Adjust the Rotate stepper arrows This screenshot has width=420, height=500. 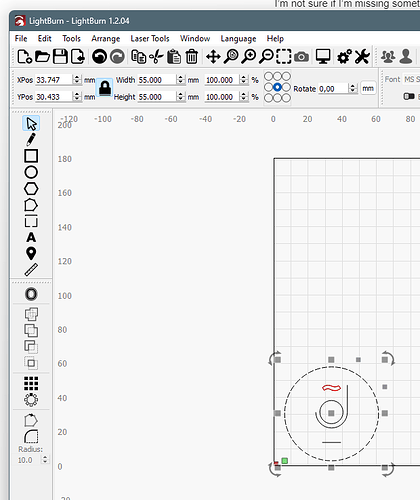pos(352,88)
